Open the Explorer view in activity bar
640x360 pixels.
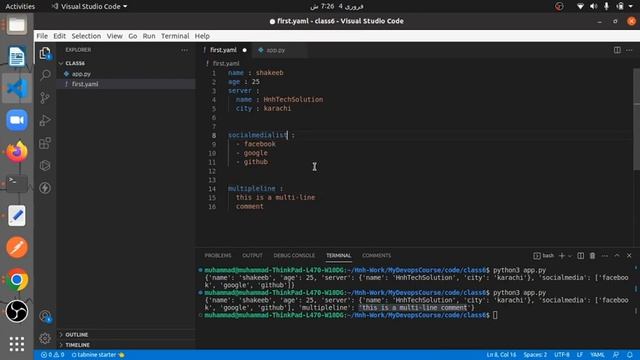[x=45, y=53]
